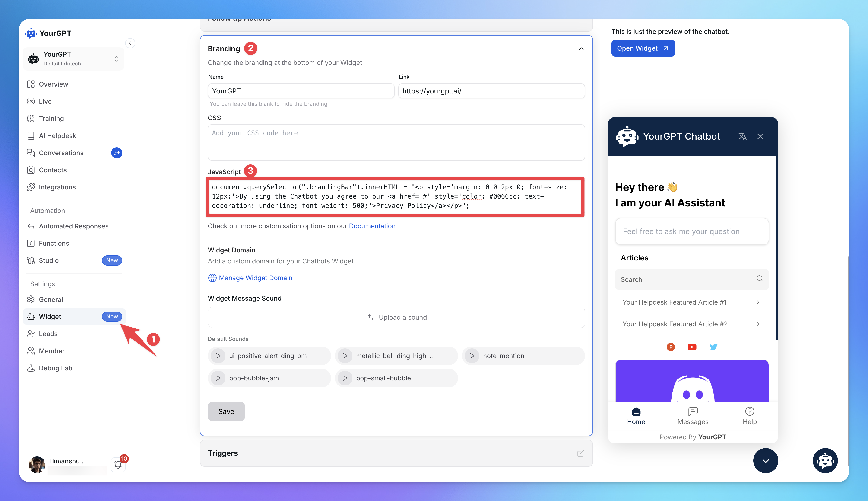Viewport: 868px width, 501px height.
Task: Switch to Home tab in chatbot
Action: point(636,416)
